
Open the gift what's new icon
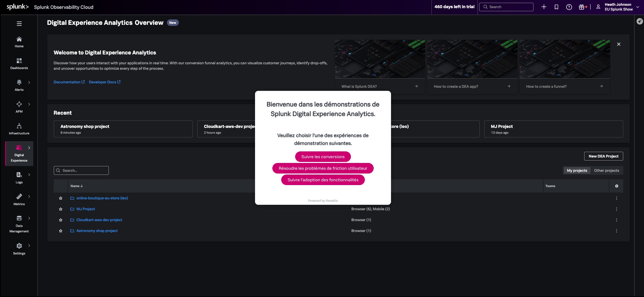tap(582, 7)
